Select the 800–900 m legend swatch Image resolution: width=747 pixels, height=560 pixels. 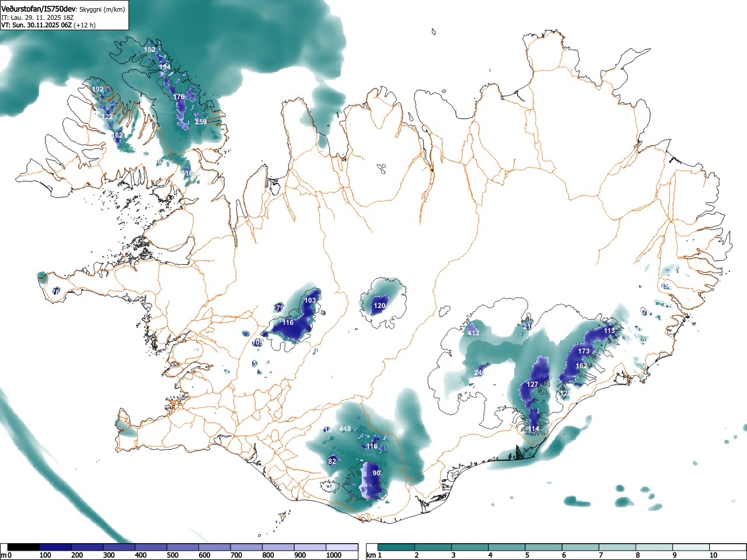278,547
